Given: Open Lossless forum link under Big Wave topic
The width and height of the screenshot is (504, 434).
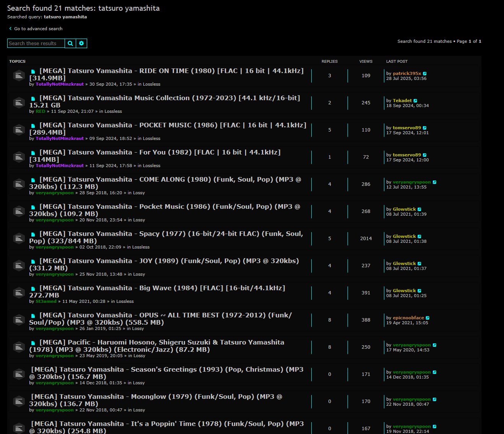Looking at the screenshot, I should [125, 301].
